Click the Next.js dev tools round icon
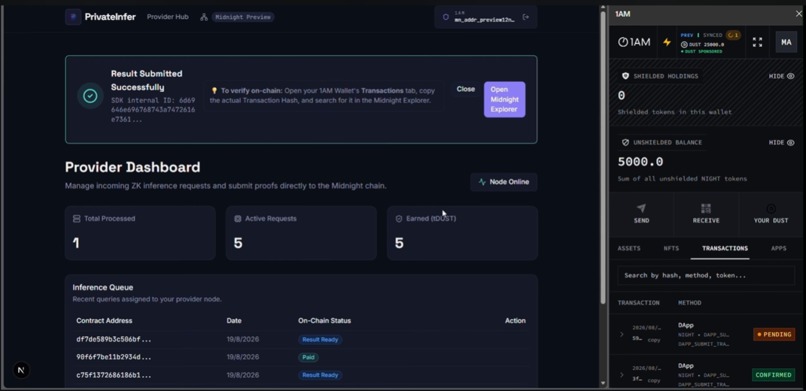Viewport: 806px width, 391px height. [x=21, y=370]
